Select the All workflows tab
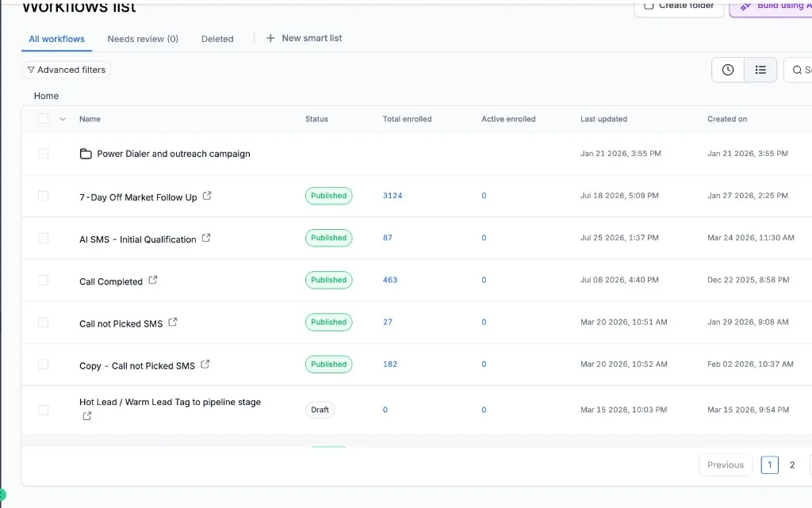Viewport: 812px width, 508px height. (x=56, y=39)
